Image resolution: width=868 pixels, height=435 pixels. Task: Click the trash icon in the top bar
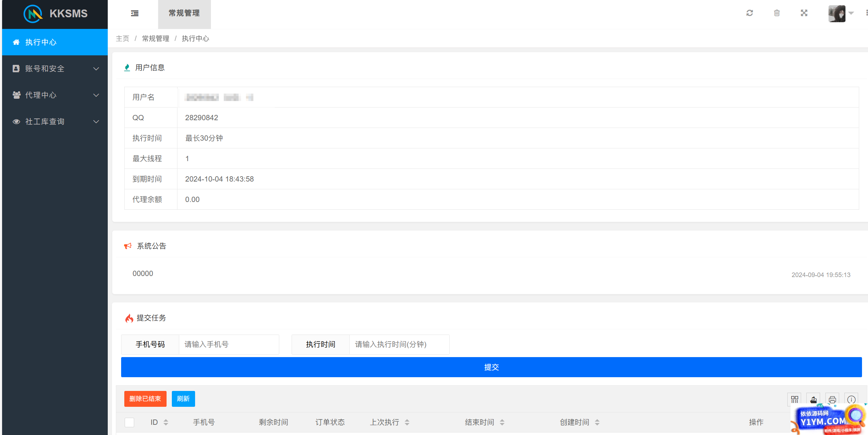[777, 13]
